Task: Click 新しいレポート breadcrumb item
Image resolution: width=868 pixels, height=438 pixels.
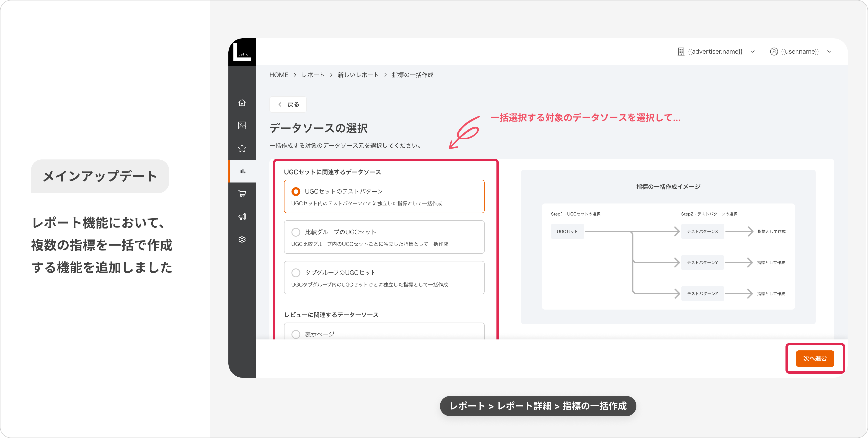Action: pos(358,75)
